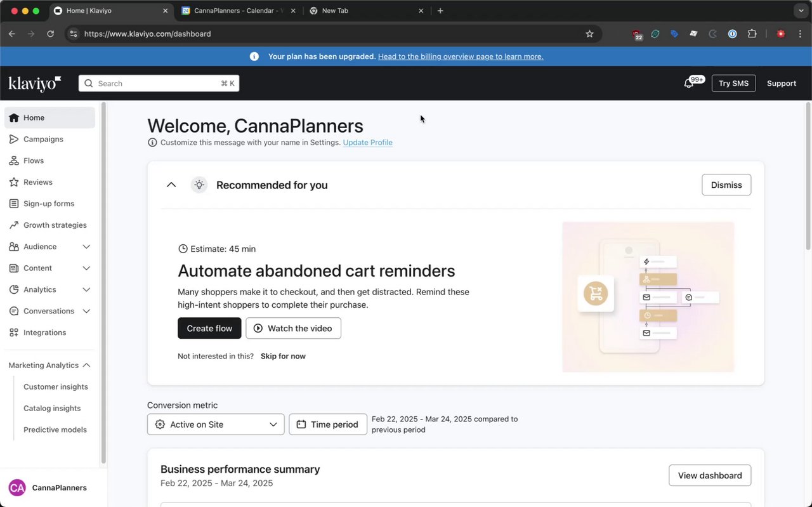Click the abandoned cart flow illustration
The width and height of the screenshot is (812, 507).
coord(648,296)
